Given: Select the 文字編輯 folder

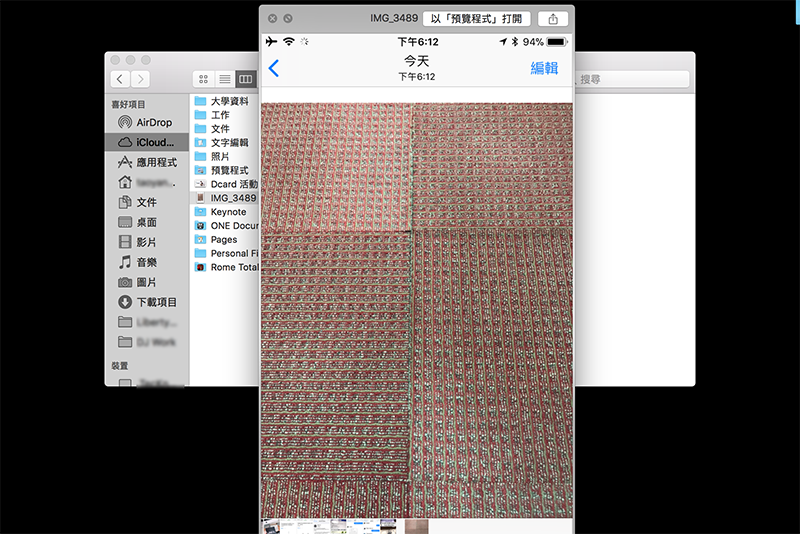Looking at the screenshot, I should pyautogui.click(x=225, y=142).
